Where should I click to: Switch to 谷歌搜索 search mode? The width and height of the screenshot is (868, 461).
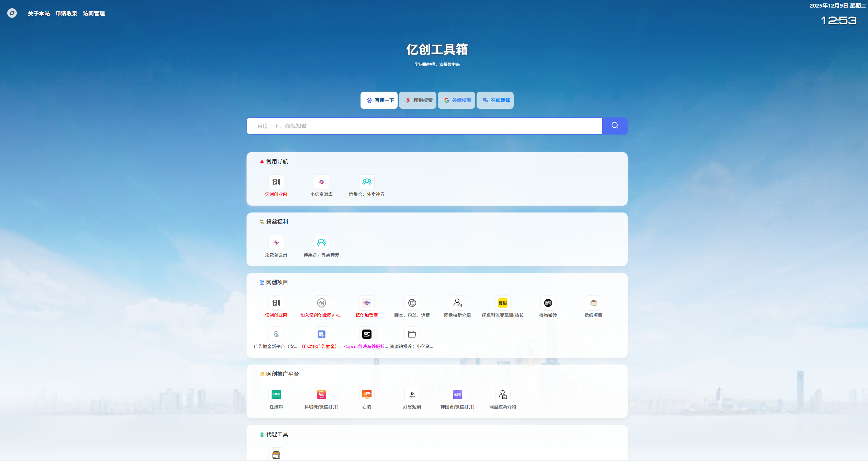[x=456, y=100]
